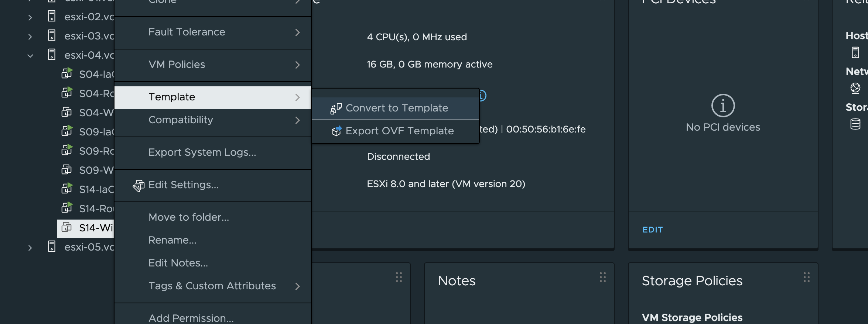The height and width of the screenshot is (324, 868).
Task: Click the Storage Policies card drag handle
Action: click(x=806, y=277)
